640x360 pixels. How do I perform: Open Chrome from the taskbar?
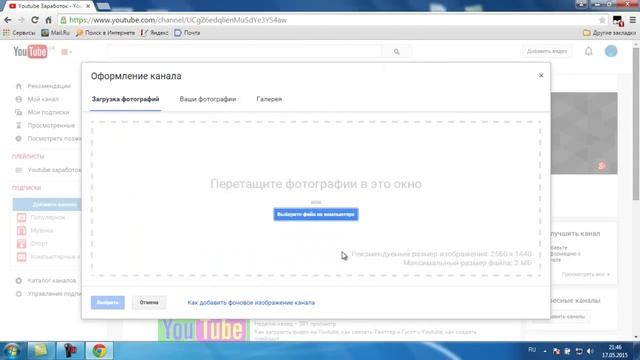[99, 351]
